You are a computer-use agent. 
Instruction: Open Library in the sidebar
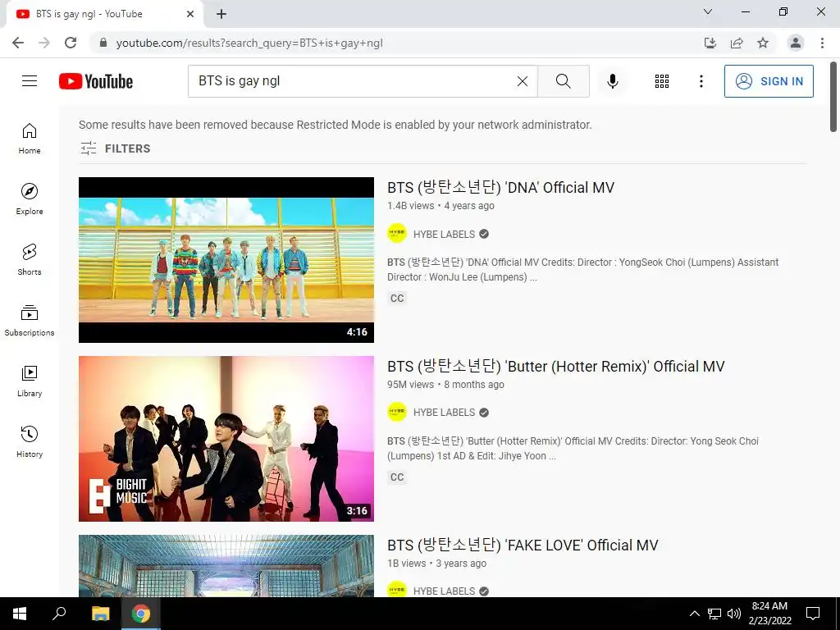(30, 381)
